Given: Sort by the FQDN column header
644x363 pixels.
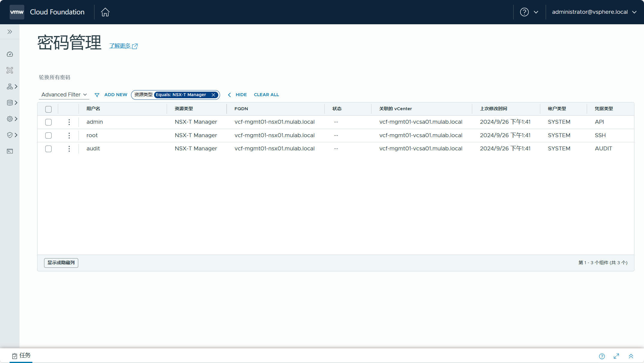Looking at the screenshot, I should [x=241, y=109].
